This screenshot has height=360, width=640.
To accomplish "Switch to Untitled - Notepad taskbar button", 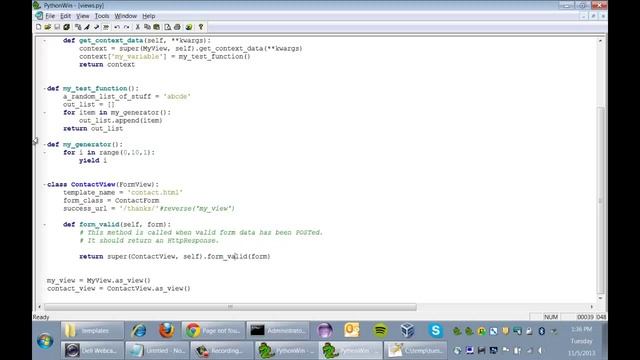I will (x=157, y=350).
